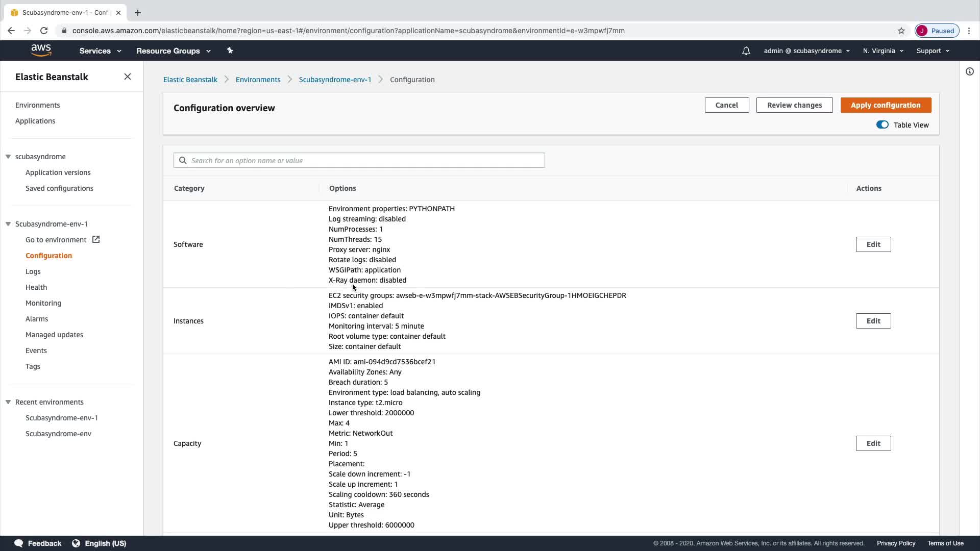Click external link icon next to Go to environment
The width and height of the screenshot is (980, 551).
click(96, 239)
